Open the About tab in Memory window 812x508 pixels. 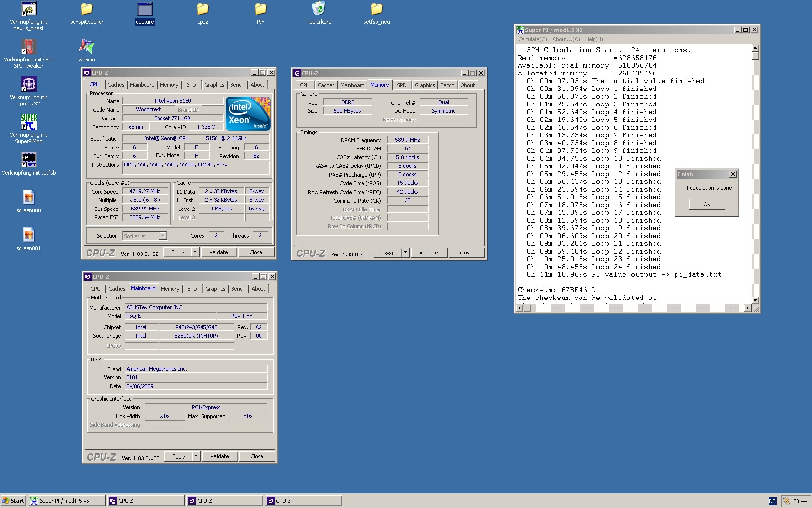pyautogui.click(x=468, y=85)
